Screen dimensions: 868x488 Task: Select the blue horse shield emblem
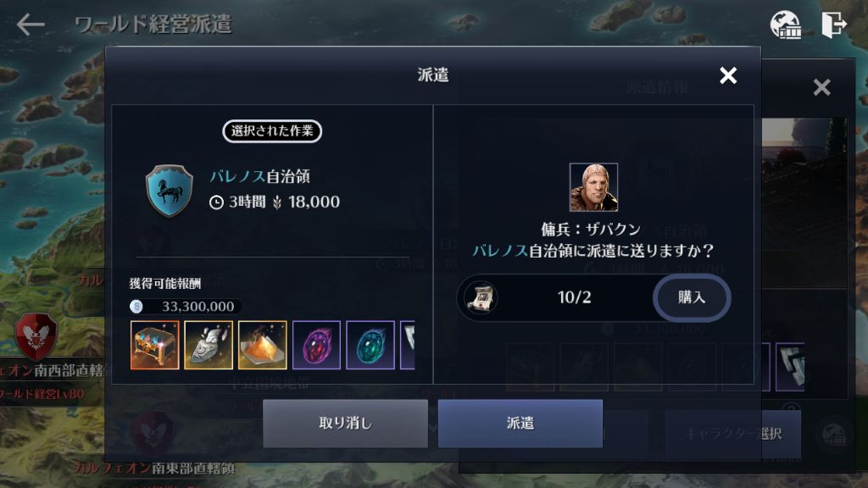coord(170,191)
